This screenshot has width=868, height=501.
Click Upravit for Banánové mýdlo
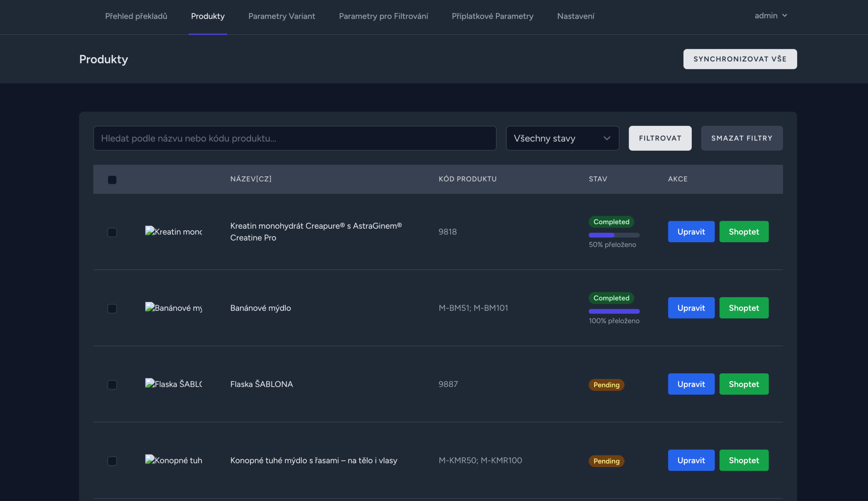pos(691,308)
